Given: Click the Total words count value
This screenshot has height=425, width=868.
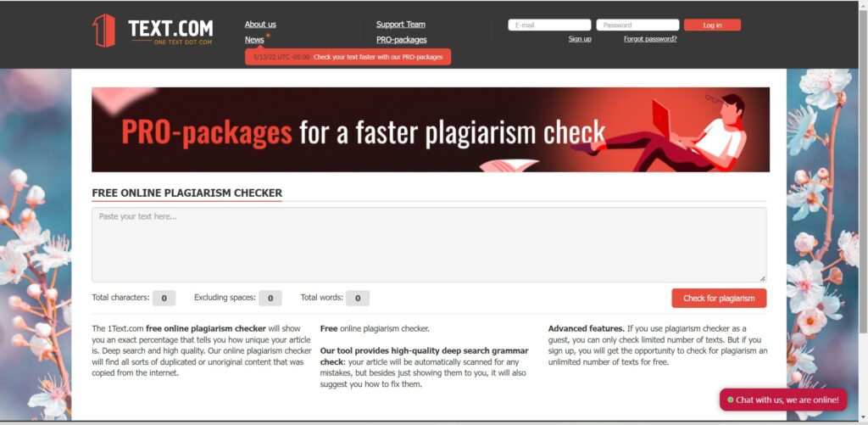Looking at the screenshot, I should pos(358,298).
